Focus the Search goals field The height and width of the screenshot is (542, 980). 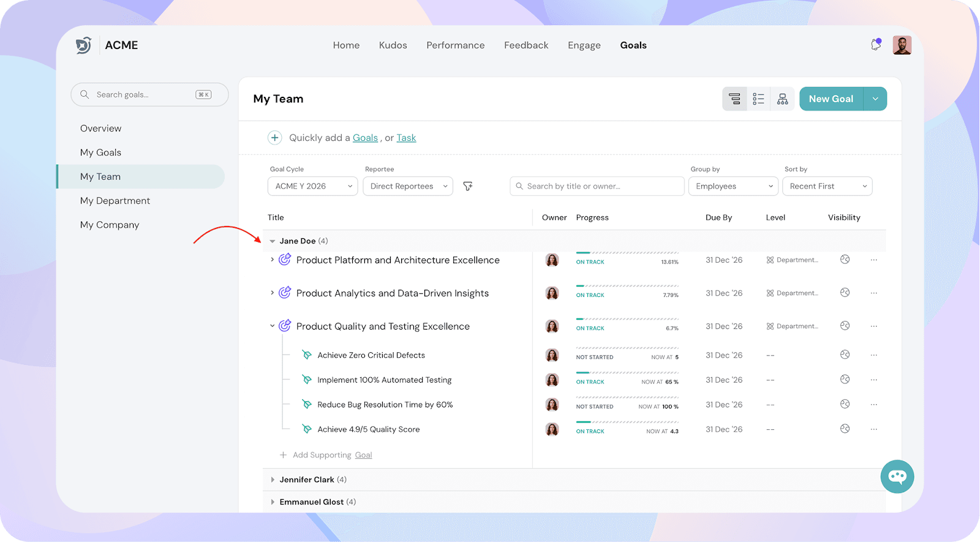[x=149, y=95]
